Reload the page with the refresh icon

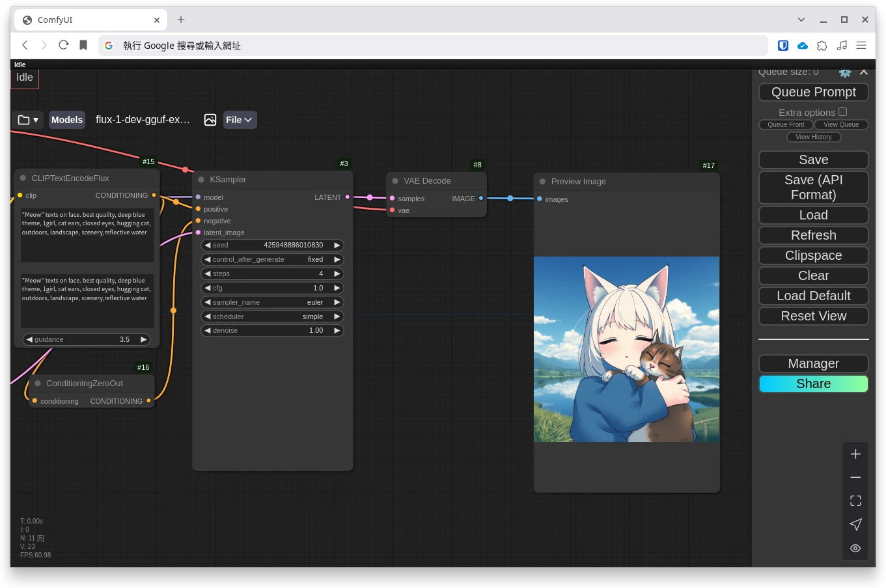63,46
